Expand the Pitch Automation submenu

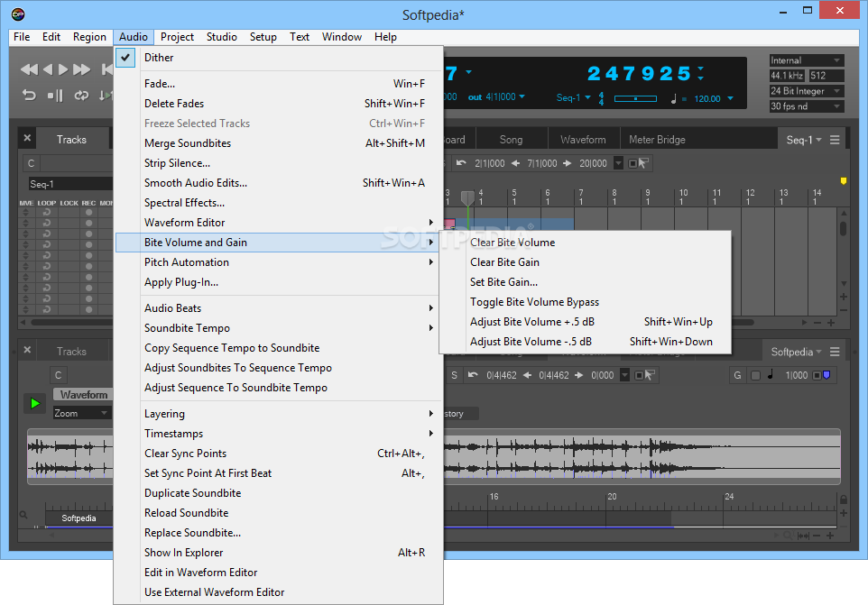click(279, 262)
